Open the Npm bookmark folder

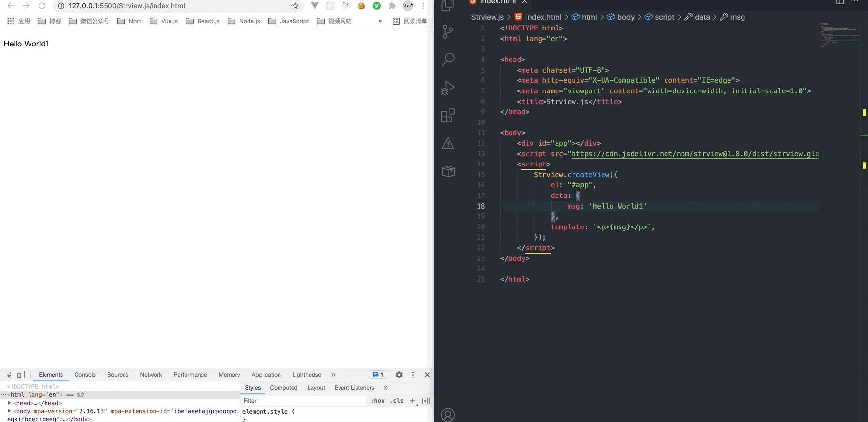pos(130,21)
